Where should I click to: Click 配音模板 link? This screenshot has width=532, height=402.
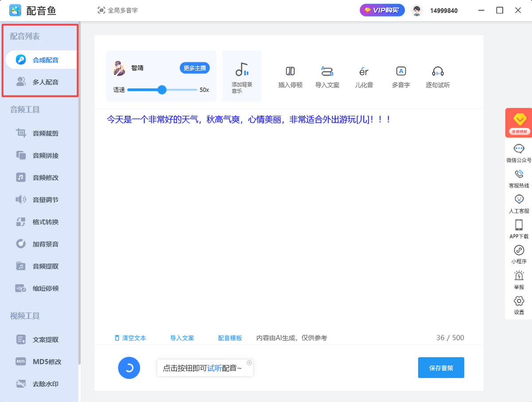point(230,338)
